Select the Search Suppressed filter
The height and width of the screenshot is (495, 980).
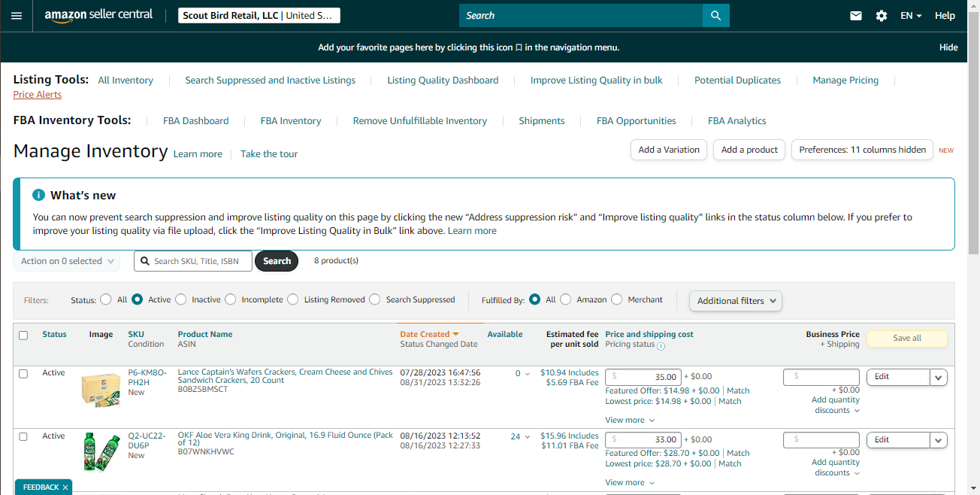click(375, 299)
